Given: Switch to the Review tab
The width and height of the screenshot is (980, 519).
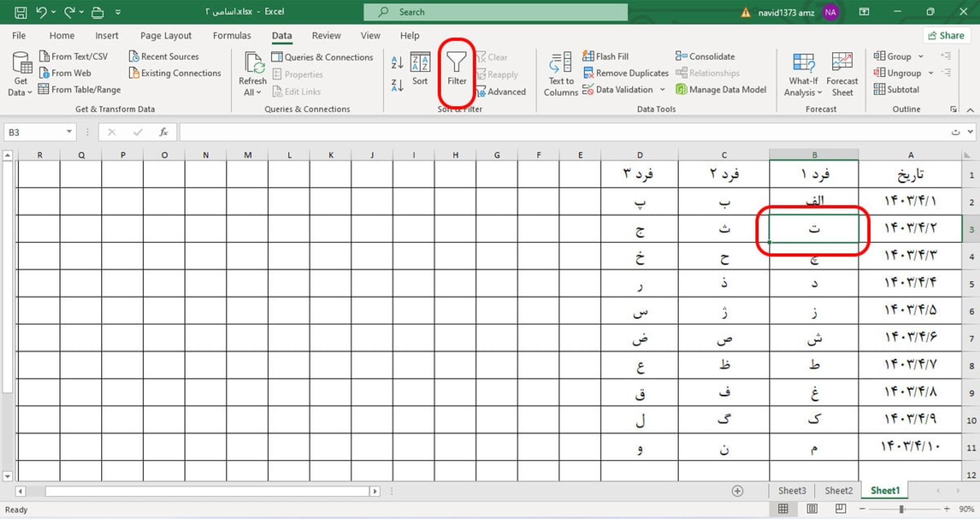Looking at the screenshot, I should point(326,36).
